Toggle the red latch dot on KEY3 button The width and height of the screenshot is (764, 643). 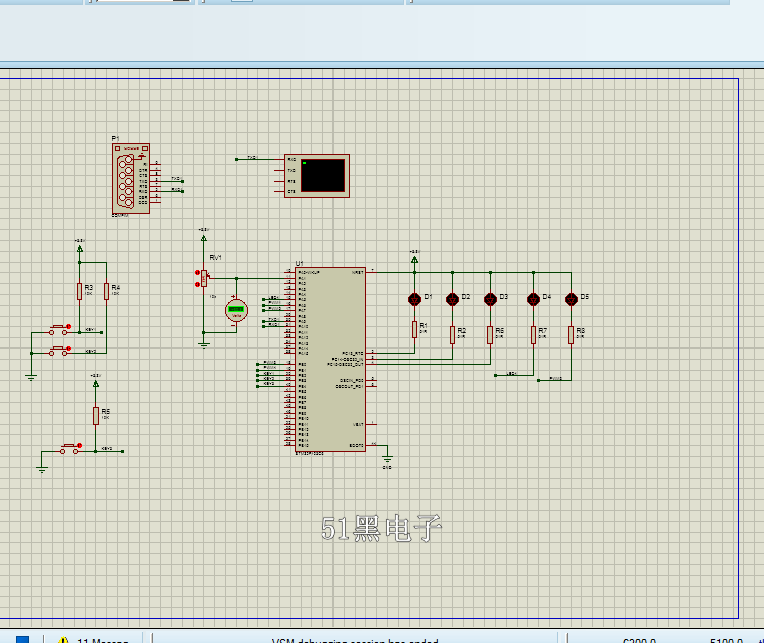(x=79, y=446)
